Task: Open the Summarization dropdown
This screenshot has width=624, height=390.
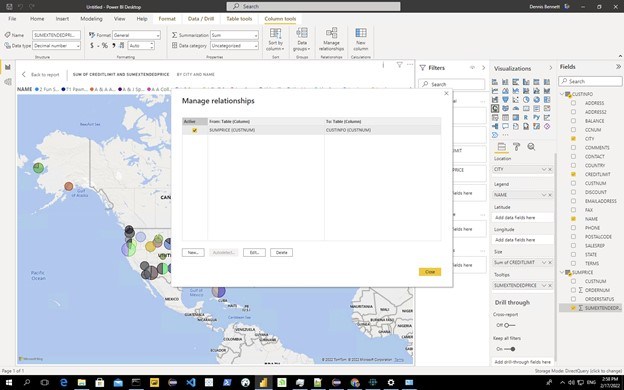Action: tap(234, 35)
